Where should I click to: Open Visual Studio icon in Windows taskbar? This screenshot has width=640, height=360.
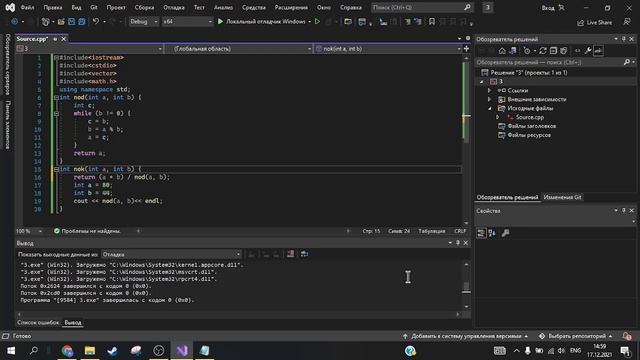(x=182, y=351)
